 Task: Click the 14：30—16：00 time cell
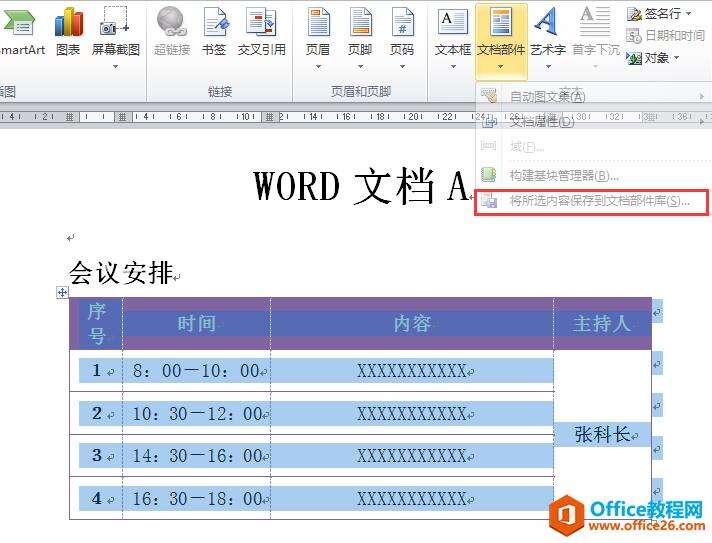click(x=197, y=455)
